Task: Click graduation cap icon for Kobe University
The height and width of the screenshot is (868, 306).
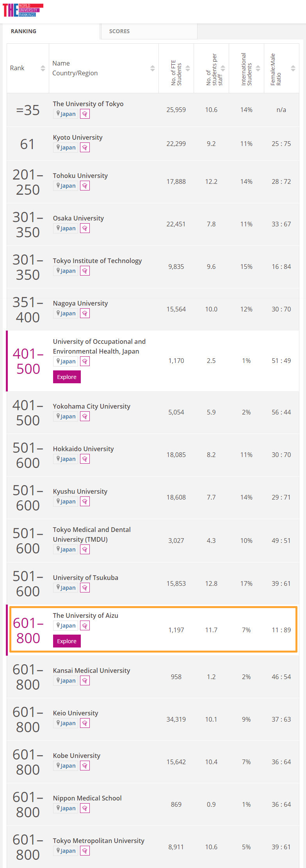Action: tap(85, 766)
